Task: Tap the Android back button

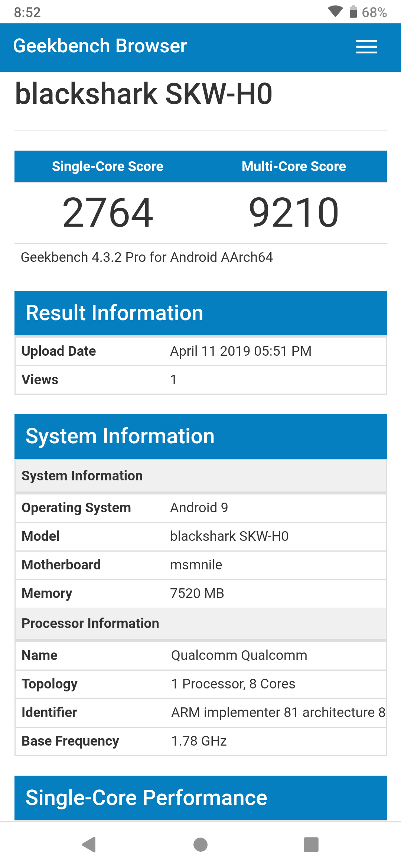Action: pyautogui.click(x=89, y=845)
